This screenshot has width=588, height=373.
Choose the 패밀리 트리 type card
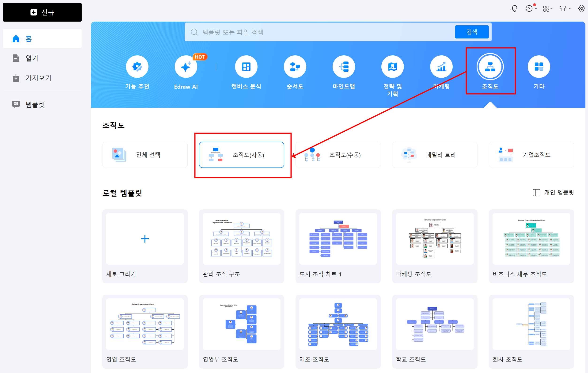click(435, 155)
